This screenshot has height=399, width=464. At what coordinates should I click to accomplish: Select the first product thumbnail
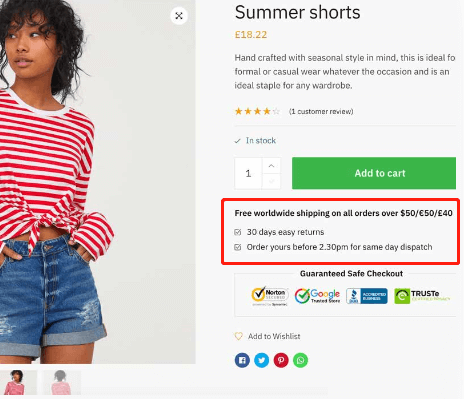pos(18,383)
